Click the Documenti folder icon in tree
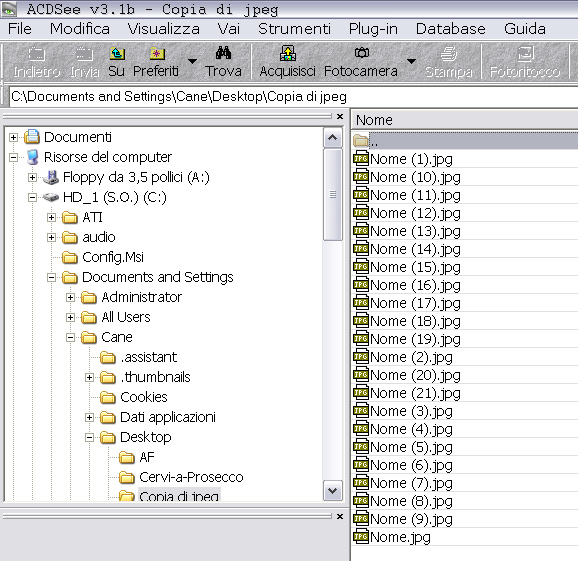 pos(32,137)
